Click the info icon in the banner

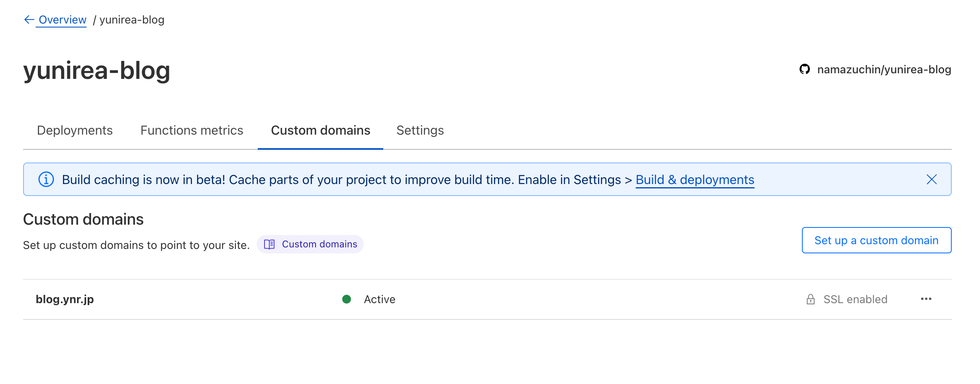(x=46, y=180)
